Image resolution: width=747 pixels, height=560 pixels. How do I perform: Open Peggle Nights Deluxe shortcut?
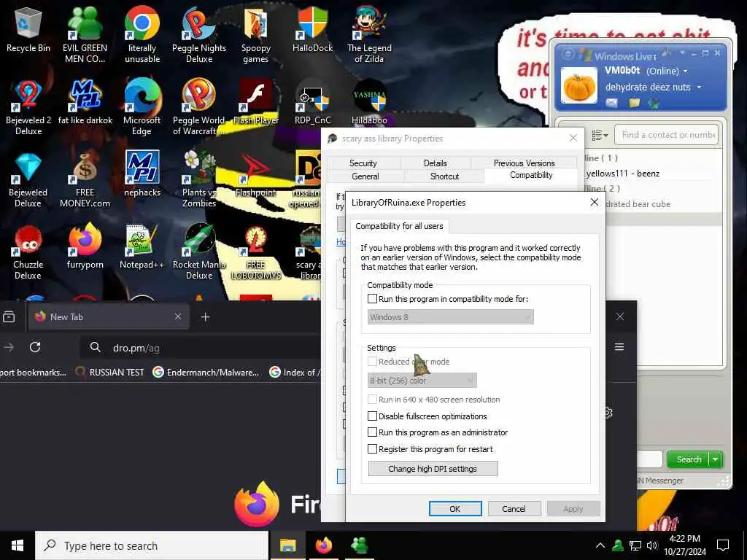pos(199,34)
